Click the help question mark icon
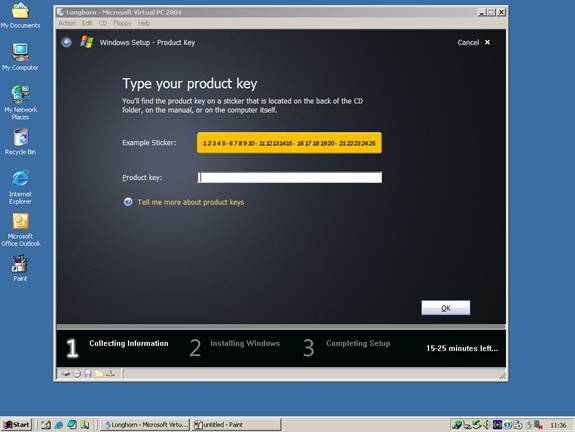 (128, 202)
